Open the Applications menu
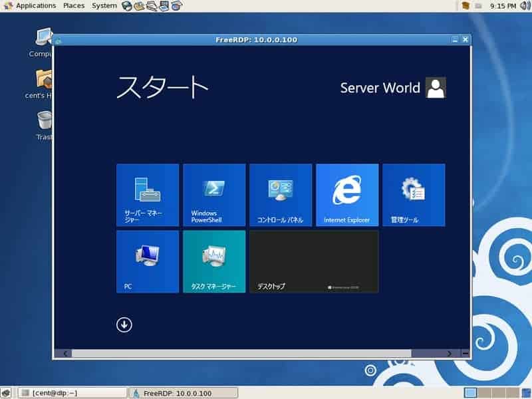This screenshot has width=532, height=399. pos(36,6)
